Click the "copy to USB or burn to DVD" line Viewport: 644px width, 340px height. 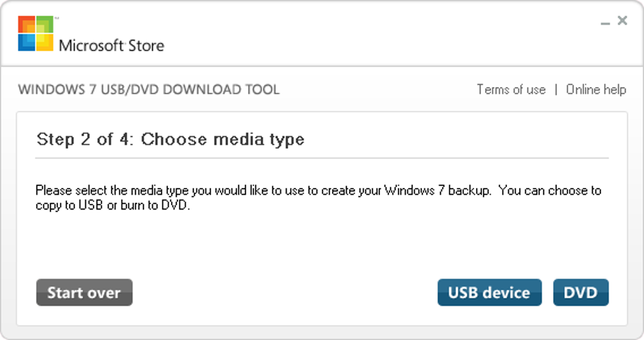[x=112, y=206]
